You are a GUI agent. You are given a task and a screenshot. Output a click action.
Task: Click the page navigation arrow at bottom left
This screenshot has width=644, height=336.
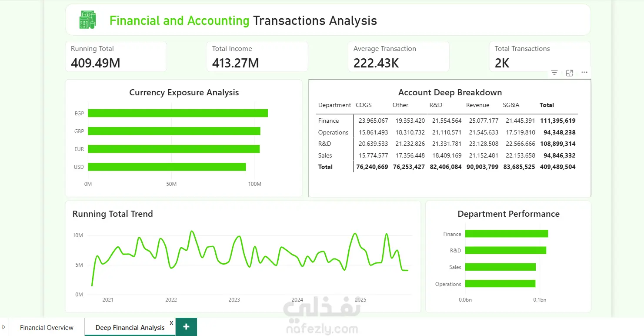pyautogui.click(x=4, y=327)
